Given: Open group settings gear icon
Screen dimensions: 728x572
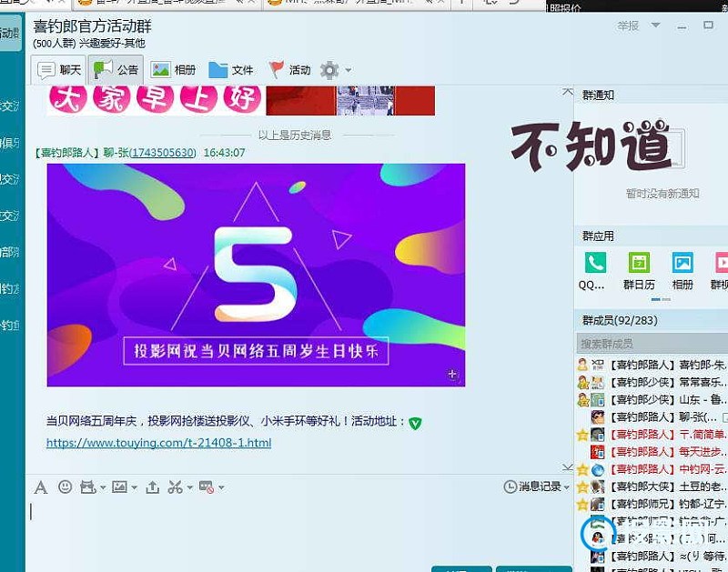Looking at the screenshot, I should click(329, 70).
